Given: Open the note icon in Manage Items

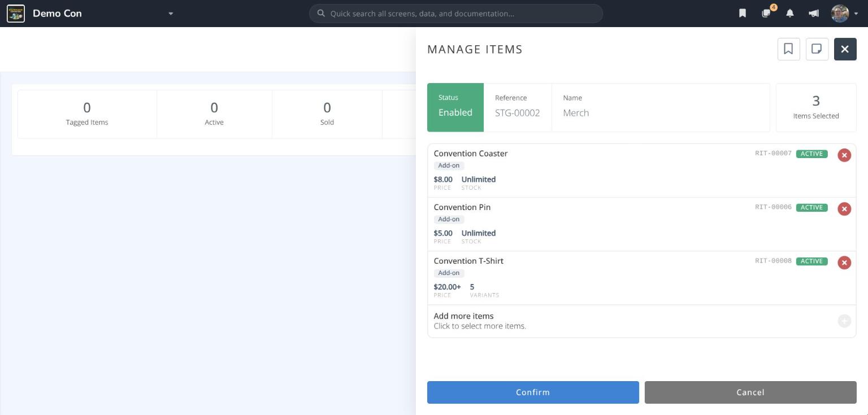Looking at the screenshot, I should click(x=817, y=49).
